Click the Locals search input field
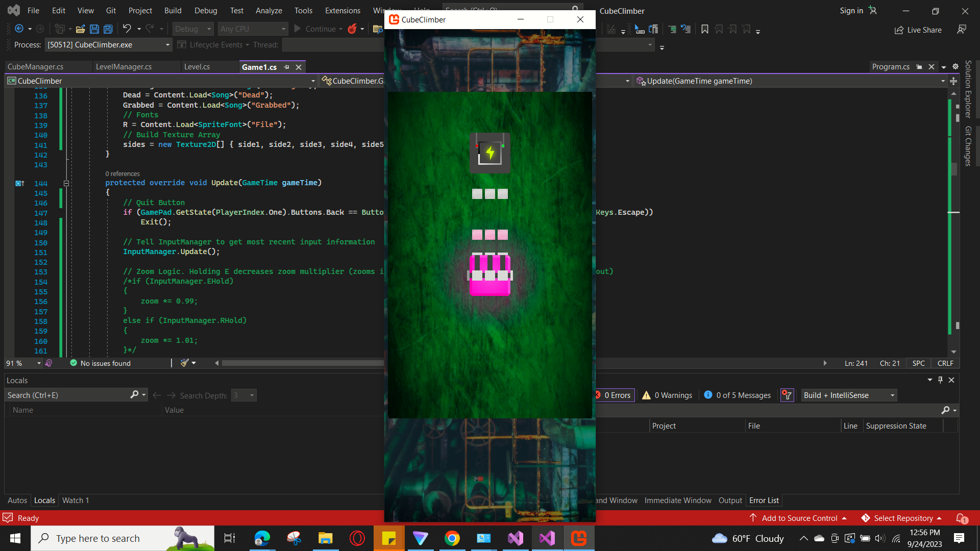 (66, 395)
